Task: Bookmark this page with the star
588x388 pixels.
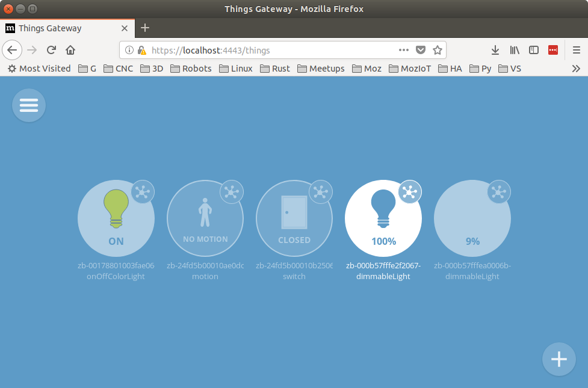Action: [x=438, y=50]
